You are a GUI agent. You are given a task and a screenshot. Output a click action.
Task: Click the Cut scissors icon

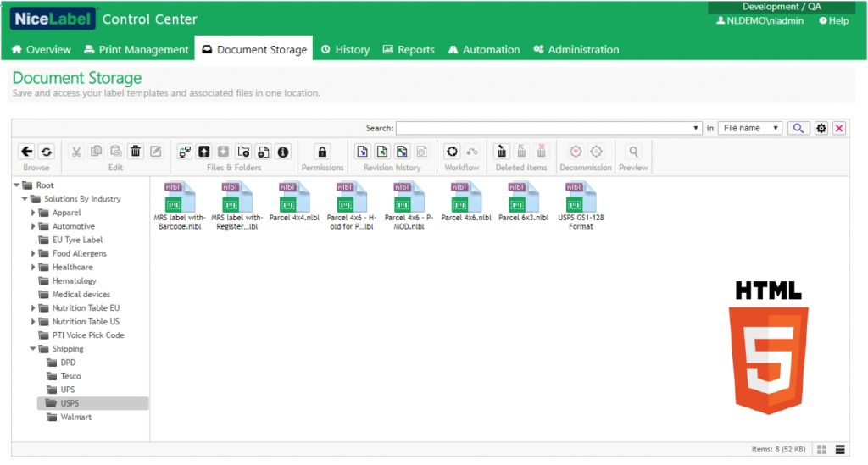(x=76, y=152)
